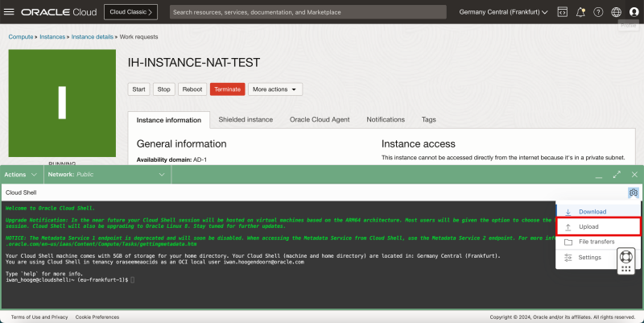Click the Availability domain: AD-1 text

tap(171, 159)
